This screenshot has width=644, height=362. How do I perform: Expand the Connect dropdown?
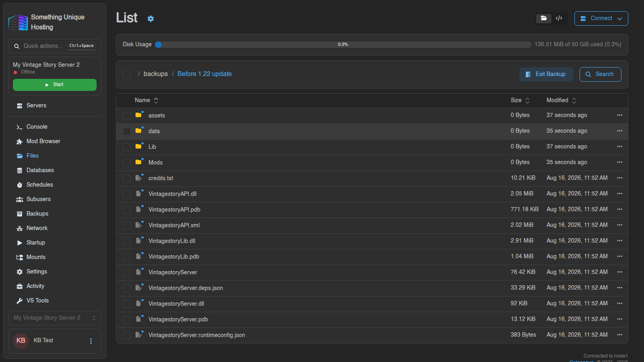601,19
